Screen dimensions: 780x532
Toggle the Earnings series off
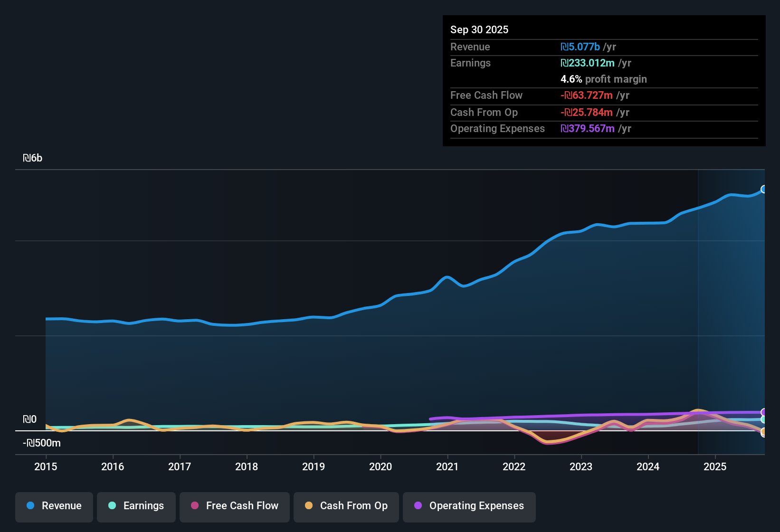pos(136,506)
